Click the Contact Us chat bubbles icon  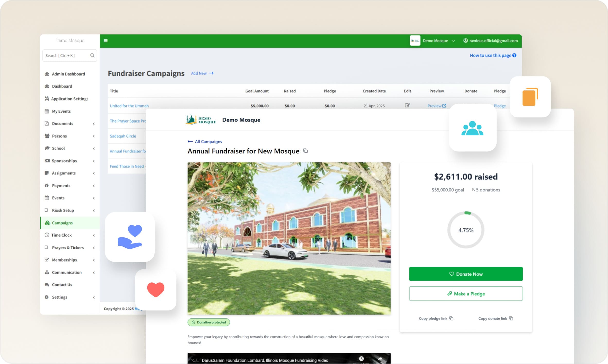47,284
